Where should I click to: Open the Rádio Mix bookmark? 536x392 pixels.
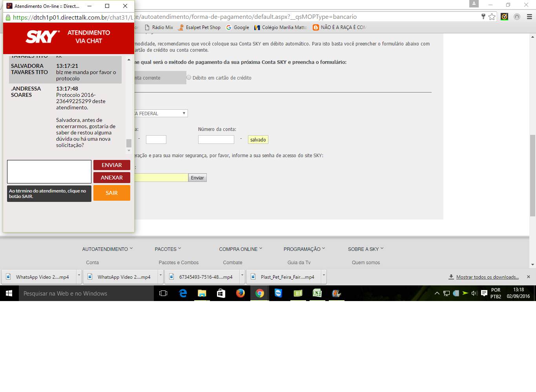coord(159,27)
